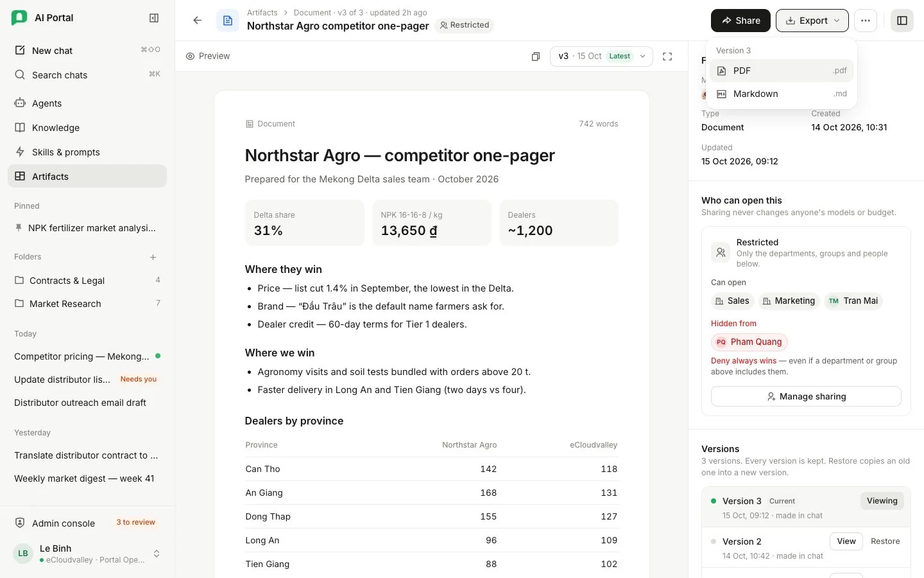Open Search chats
Screen dimensions: 924x578
87,74
